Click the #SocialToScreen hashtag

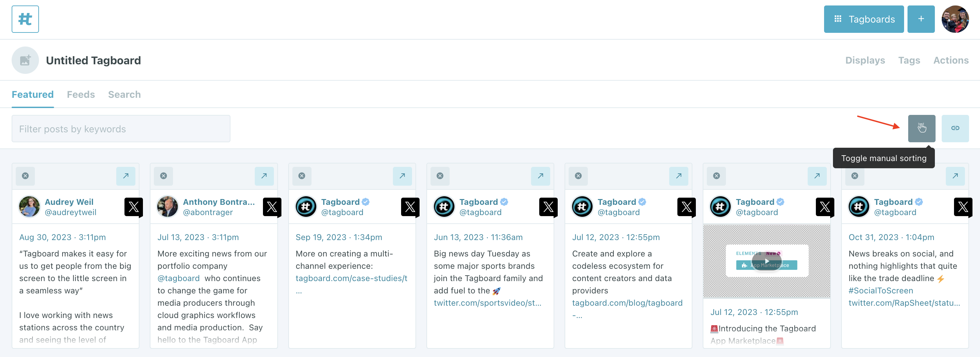coord(881,291)
